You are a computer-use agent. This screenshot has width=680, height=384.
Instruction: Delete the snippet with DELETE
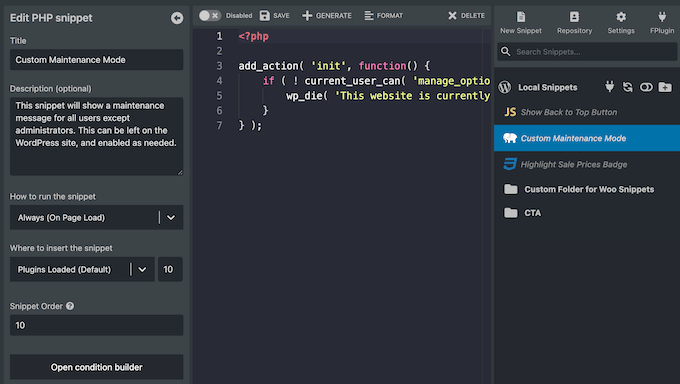[466, 16]
